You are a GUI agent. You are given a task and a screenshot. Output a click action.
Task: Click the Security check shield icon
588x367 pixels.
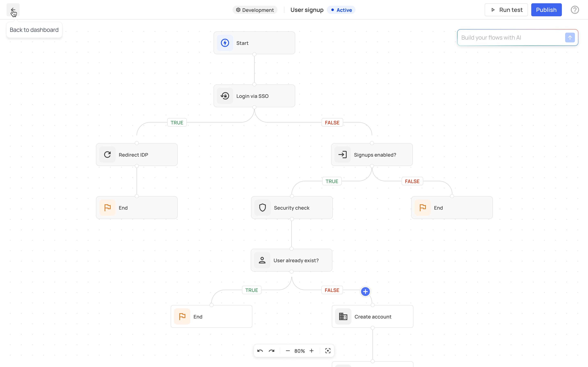tap(262, 208)
